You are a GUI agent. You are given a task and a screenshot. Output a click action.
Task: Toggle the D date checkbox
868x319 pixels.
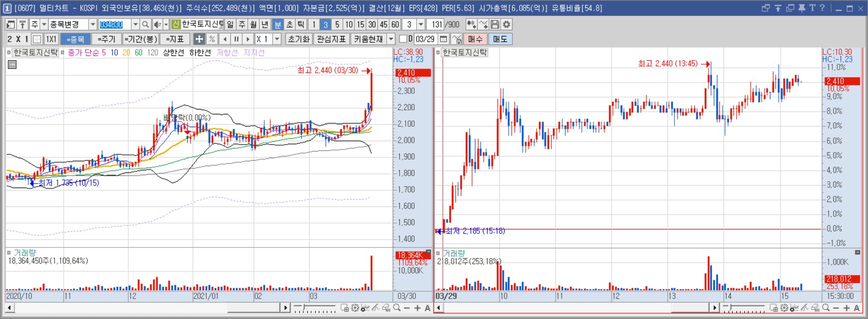point(403,38)
